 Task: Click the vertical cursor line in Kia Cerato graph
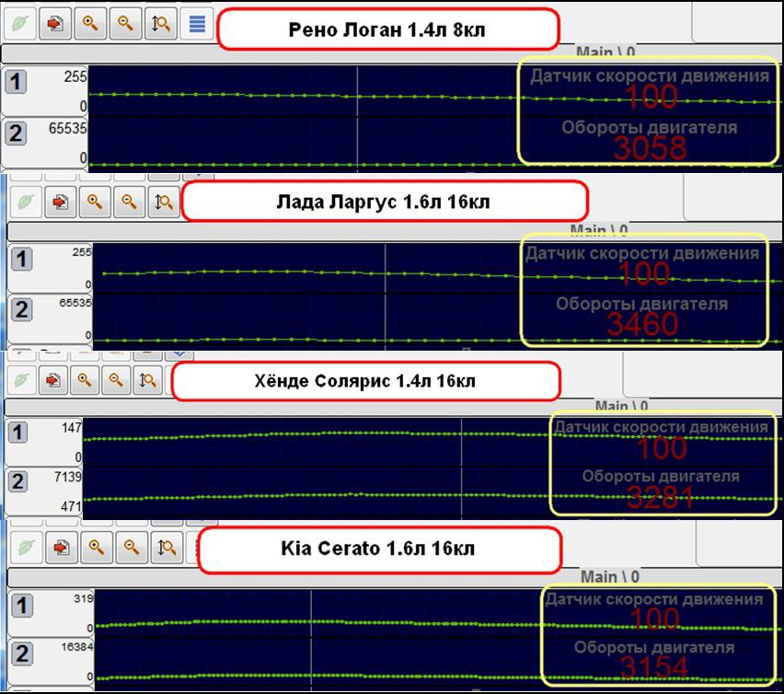[x=311, y=640]
